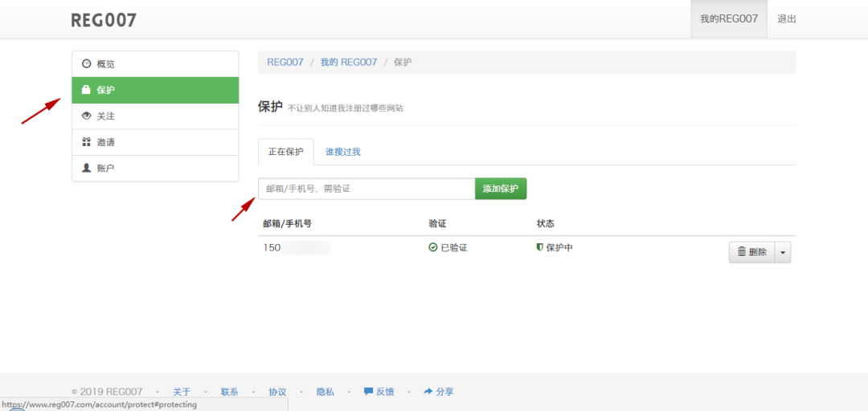The width and height of the screenshot is (868, 411).
Task: Click the user icon beside 账户
Action: coord(86,168)
